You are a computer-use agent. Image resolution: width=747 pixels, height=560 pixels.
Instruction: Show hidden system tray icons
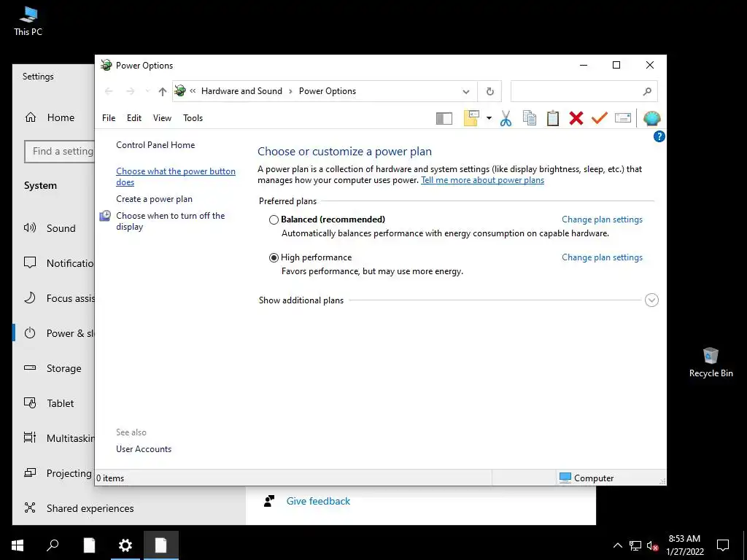click(617, 545)
